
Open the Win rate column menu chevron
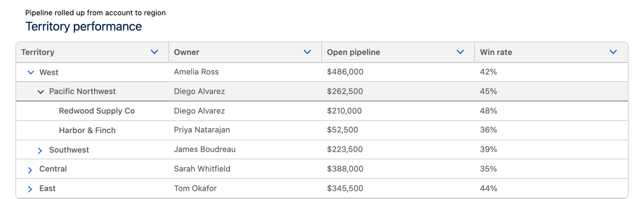pyautogui.click(x=613, y=52)
